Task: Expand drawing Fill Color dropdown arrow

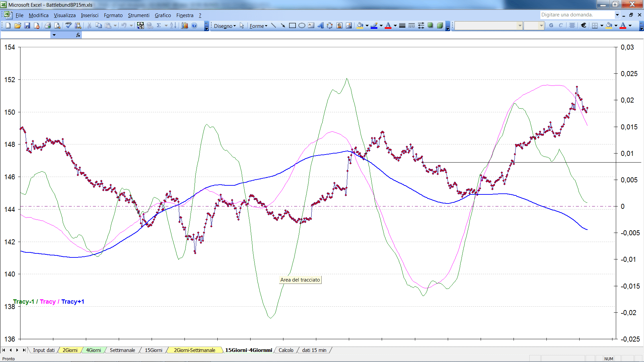Action: click(367, 25)
